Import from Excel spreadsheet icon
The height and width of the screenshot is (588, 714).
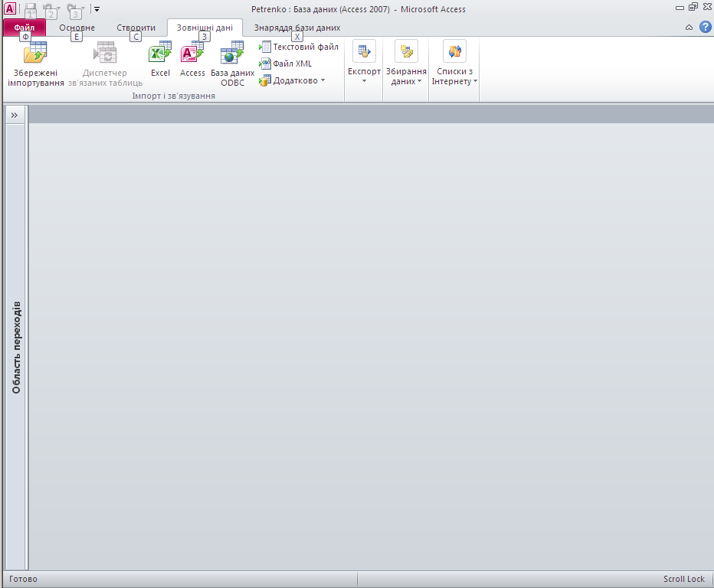(x=160, y=59)
